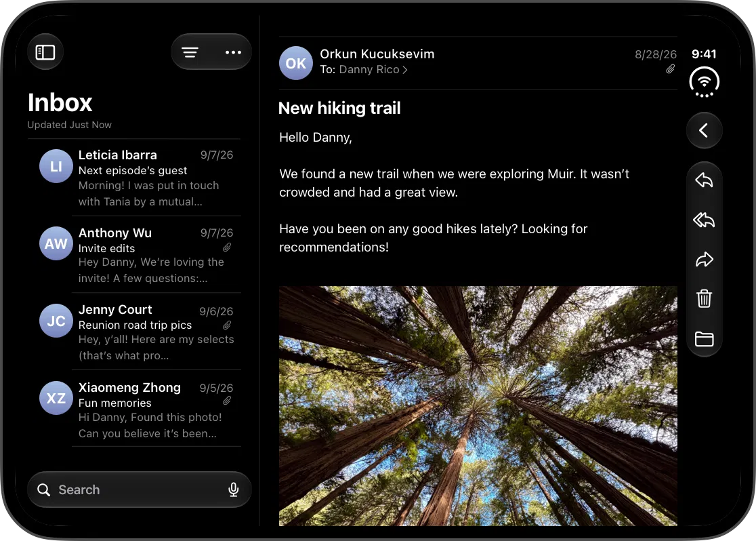Image resolution: width=756 pixels, height=541 pixels.
Task: Click the Inbox title heading
Action: pyautogui.click(x=60, y=103)
